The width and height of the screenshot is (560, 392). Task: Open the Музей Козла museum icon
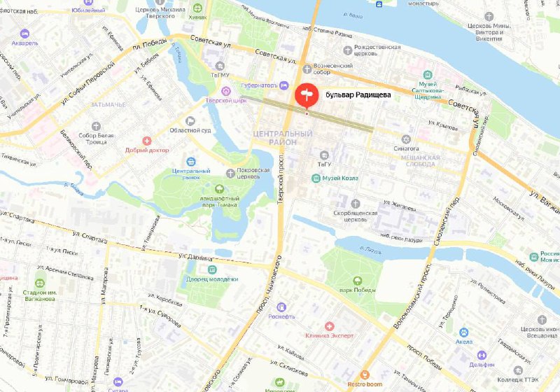point(316,178)
